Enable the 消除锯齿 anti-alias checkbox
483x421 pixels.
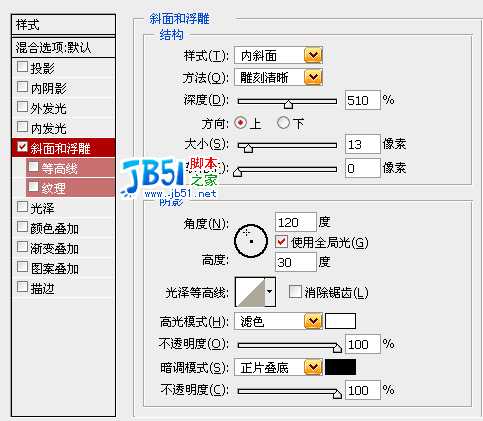[295, 292]
